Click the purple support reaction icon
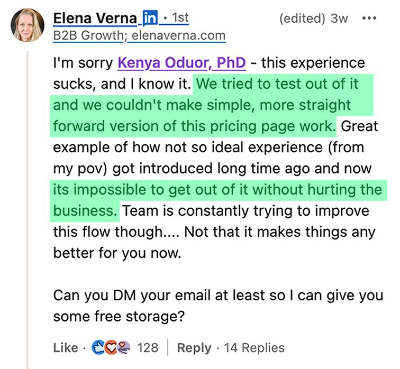The width and height of the screenshot is (400, 369). 124,348
